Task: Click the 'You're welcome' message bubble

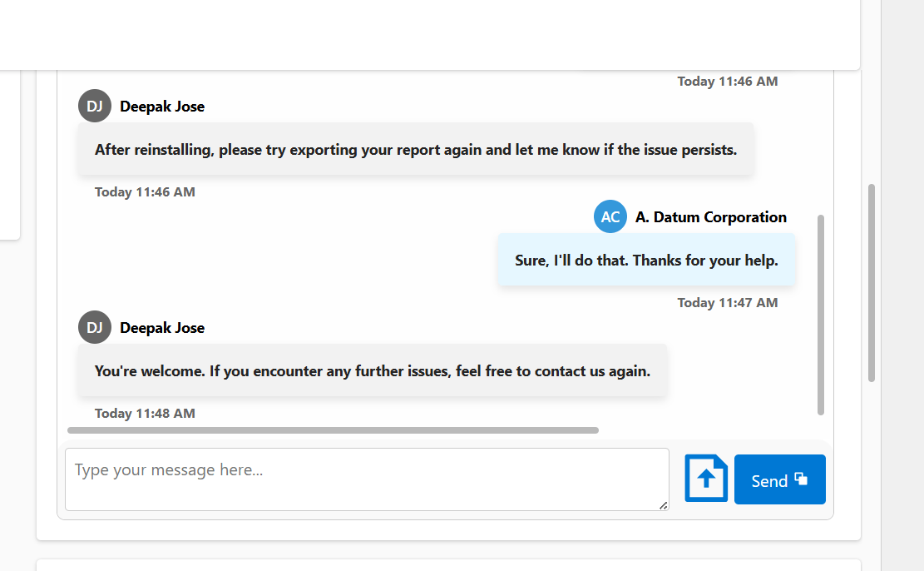Action: click(x=372, y=371)
